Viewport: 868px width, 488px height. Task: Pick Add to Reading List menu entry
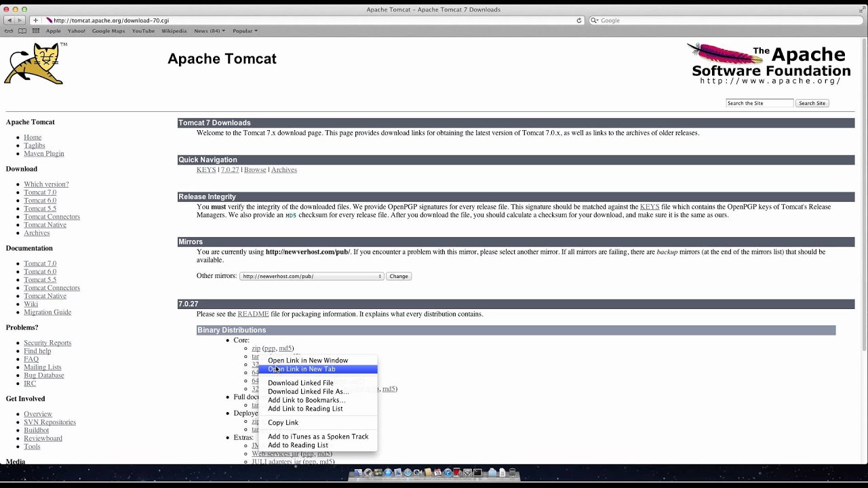tap(317, 445)
